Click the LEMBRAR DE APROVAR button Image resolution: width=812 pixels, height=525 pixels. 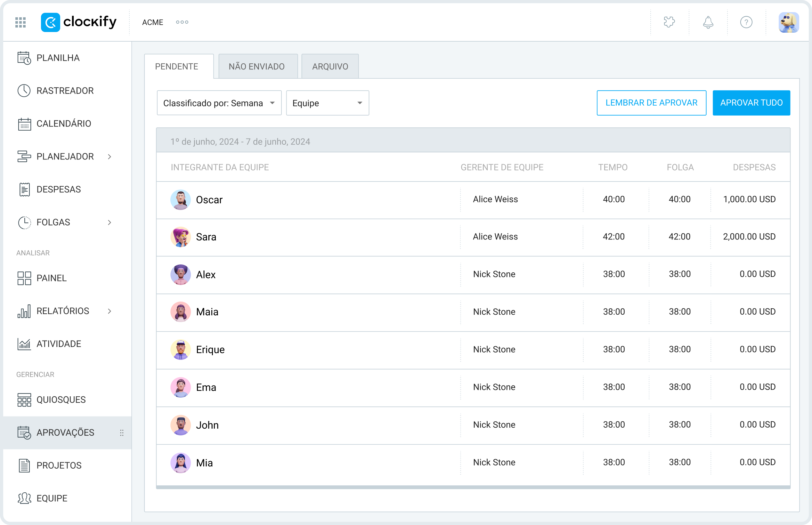pyautogui.click(x=651, y=103)
